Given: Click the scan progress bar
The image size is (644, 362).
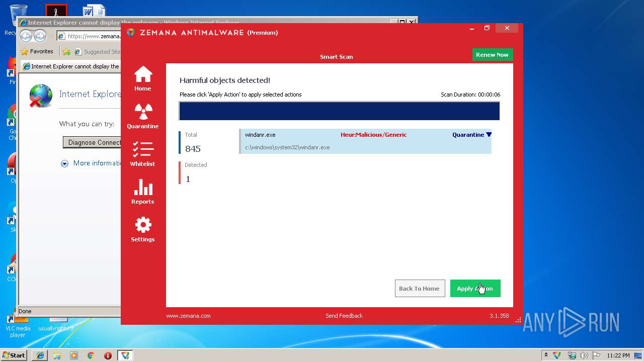Looking at the screenshot, I should (339, 111).
